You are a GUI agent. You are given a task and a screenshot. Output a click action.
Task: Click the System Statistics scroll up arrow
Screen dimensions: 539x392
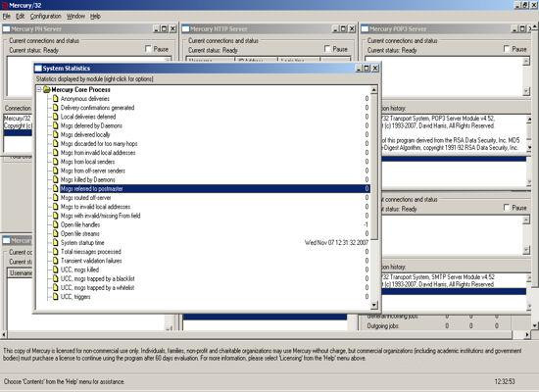(374, 90)
